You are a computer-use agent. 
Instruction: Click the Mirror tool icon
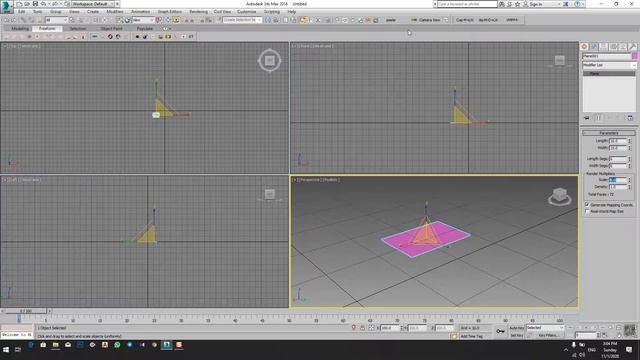click(x=268, y=20)
